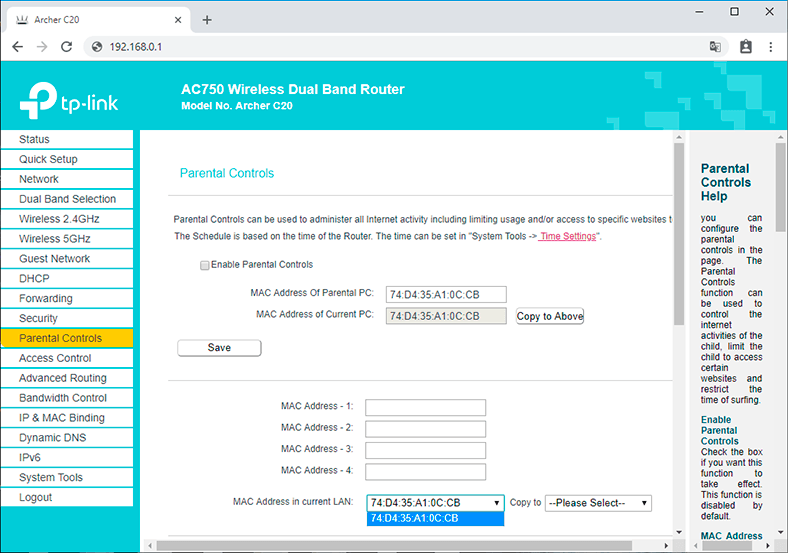Click the main panel scroll right arrow

[666, 545]
